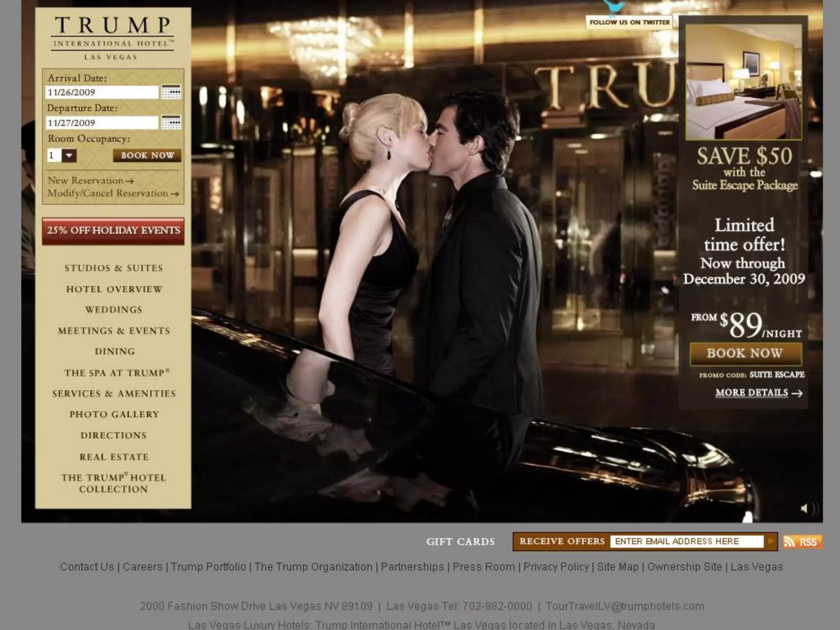Open the Photo Gallery section
The height and width of the screenshot is (630, 840).
click(114, 414)
